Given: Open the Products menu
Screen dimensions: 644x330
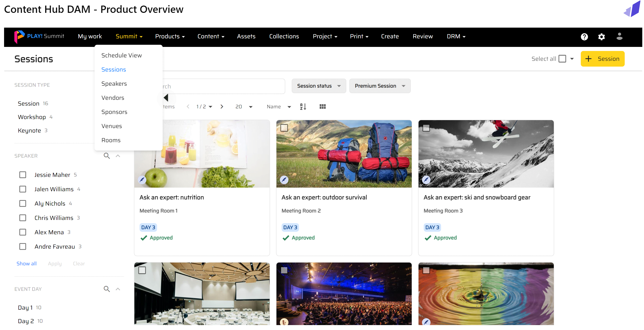Looking at the screenshot, I should [x=170, y=36].
